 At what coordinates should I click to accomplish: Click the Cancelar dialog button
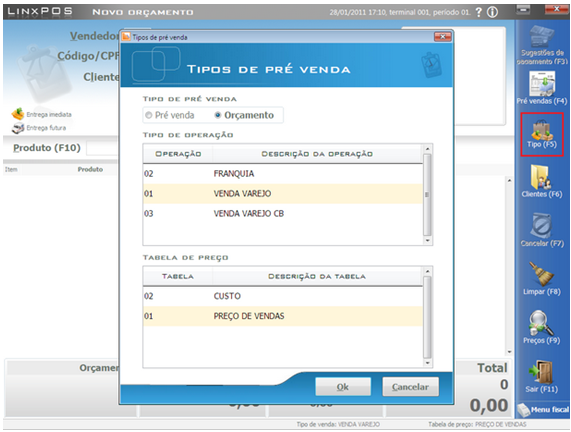pos(410,387)
